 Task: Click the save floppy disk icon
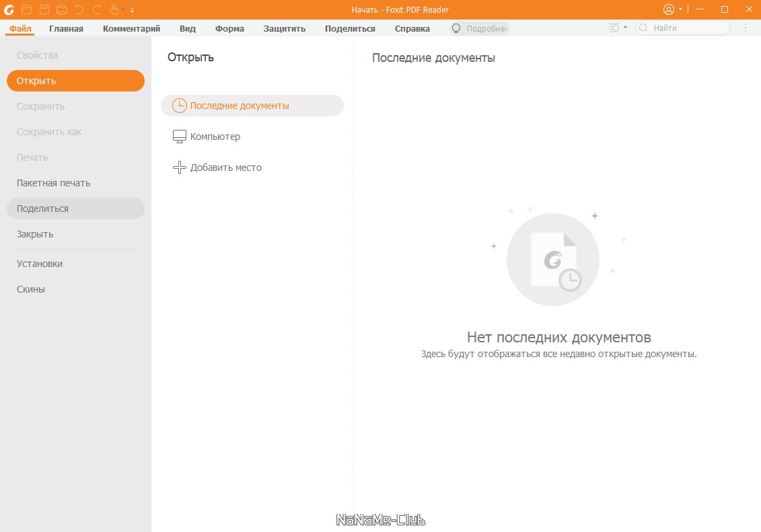coord(44,9)
